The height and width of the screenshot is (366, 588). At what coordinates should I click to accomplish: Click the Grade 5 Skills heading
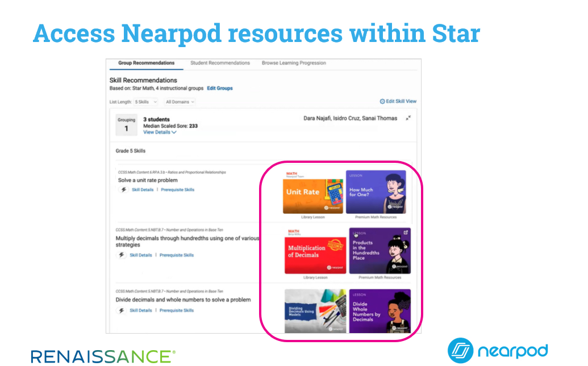click(130, 151)
